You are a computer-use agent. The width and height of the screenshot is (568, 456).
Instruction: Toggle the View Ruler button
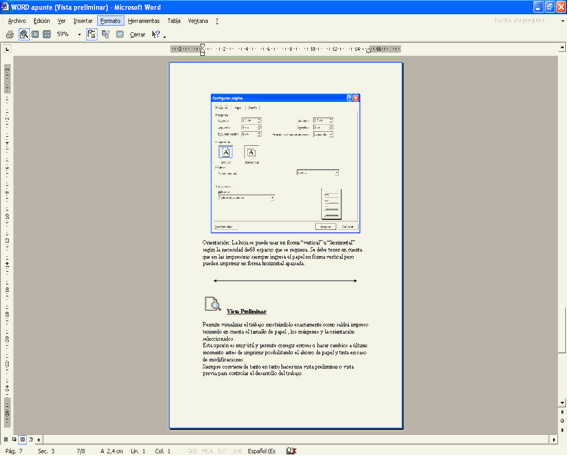pyautogui.click(x=92, y=34)
